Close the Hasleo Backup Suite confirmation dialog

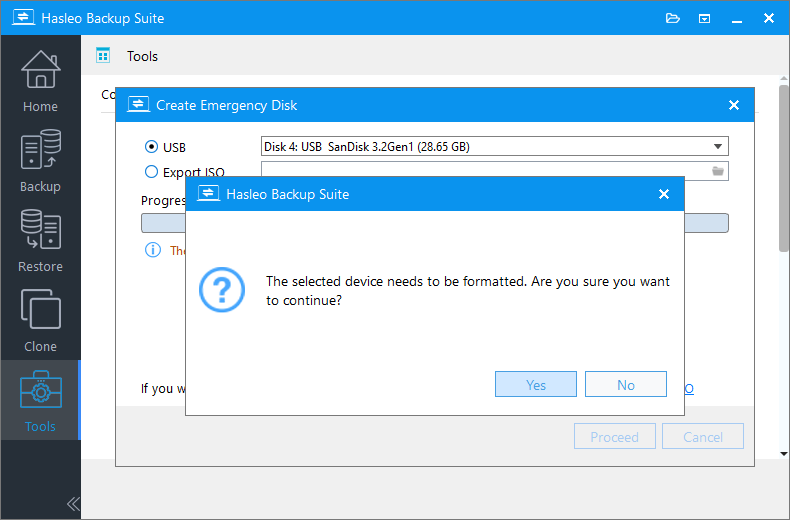pyautogui.click(x=664, y=194)
